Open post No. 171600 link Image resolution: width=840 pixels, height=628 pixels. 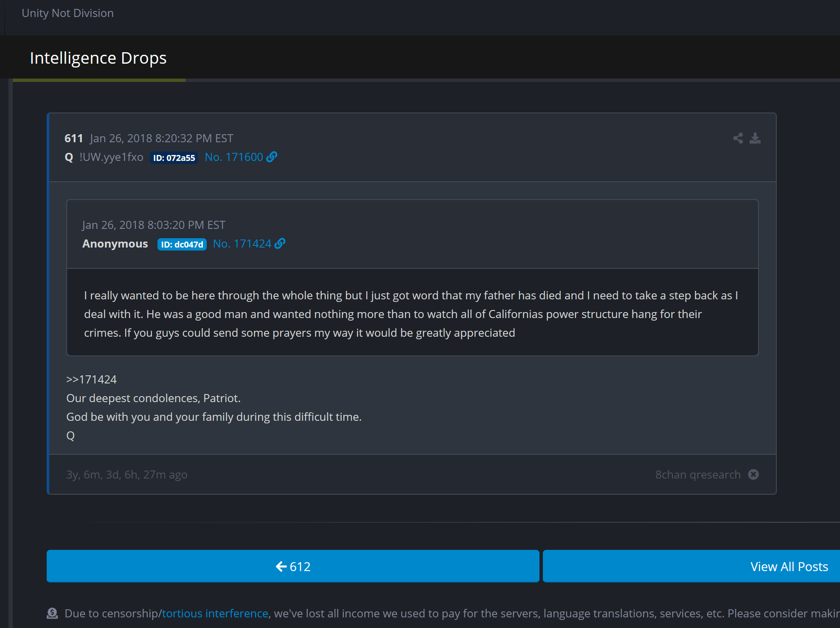coord(234,157)
